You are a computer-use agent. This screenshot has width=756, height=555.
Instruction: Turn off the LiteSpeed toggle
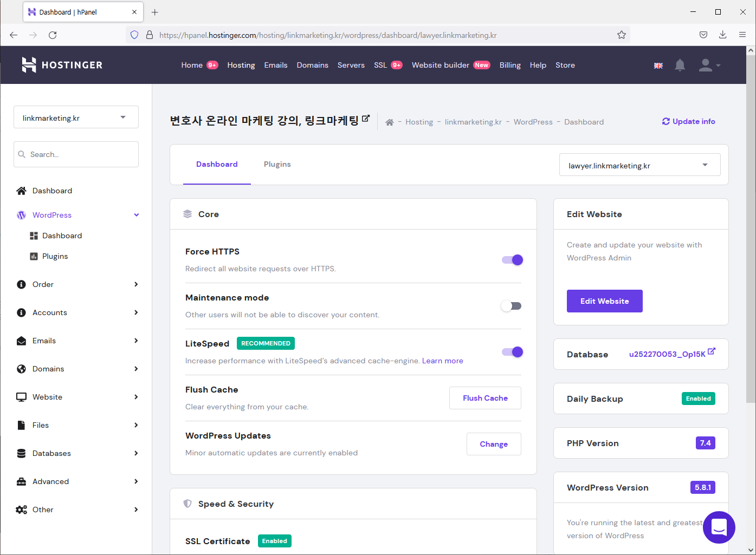512,352
